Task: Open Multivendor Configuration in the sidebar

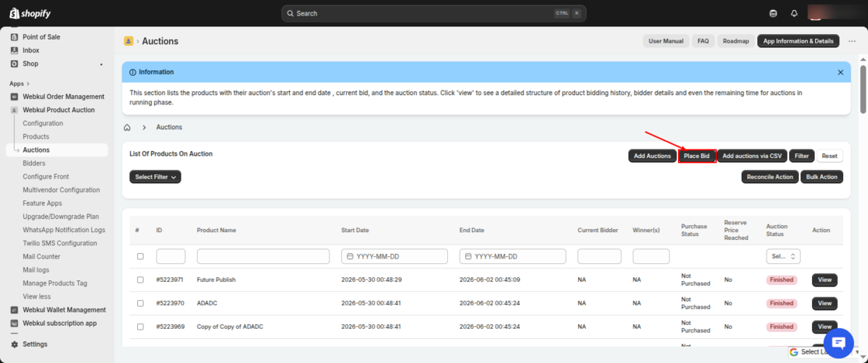Action: 61,190
